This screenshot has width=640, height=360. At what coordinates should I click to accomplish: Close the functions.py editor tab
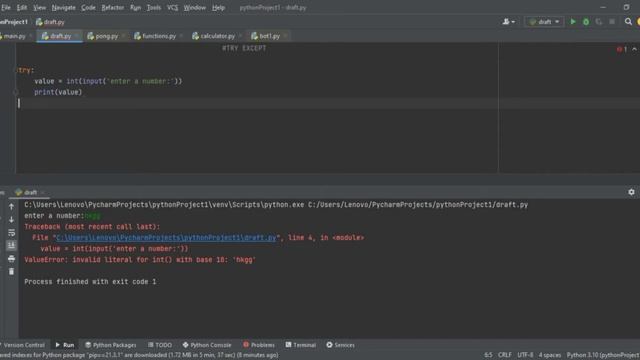pyautogui.click(x=181, y=36)
